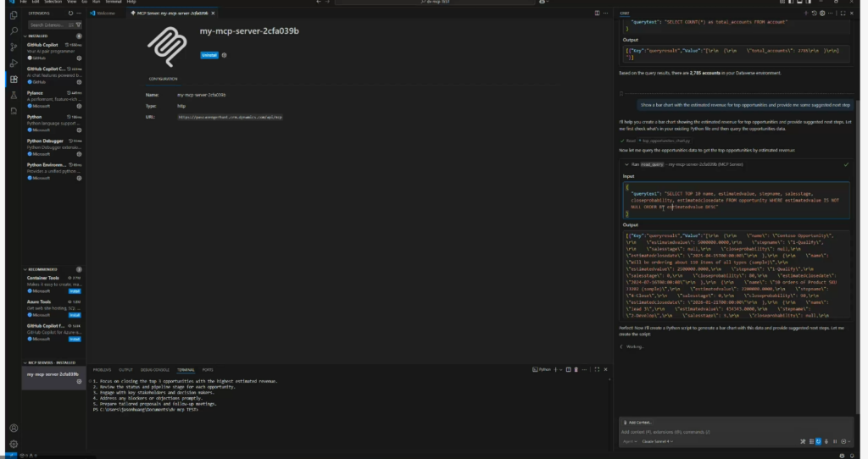Open terminal launch profile dropdown arrow
This screenshot has width=868, height=459.
[561, 369]
